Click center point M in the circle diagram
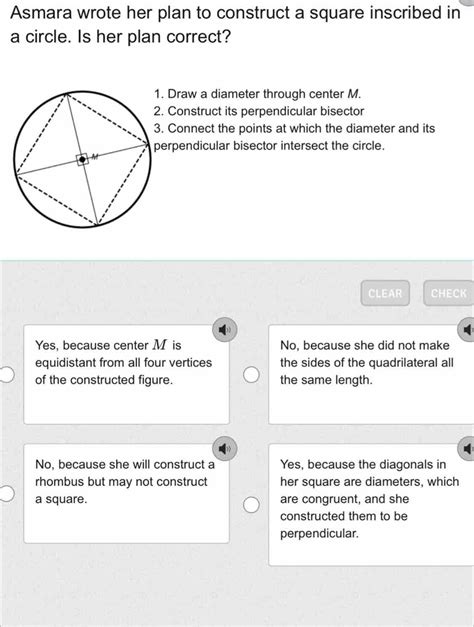This screenshot has width=474, height=627. [82, 160]
